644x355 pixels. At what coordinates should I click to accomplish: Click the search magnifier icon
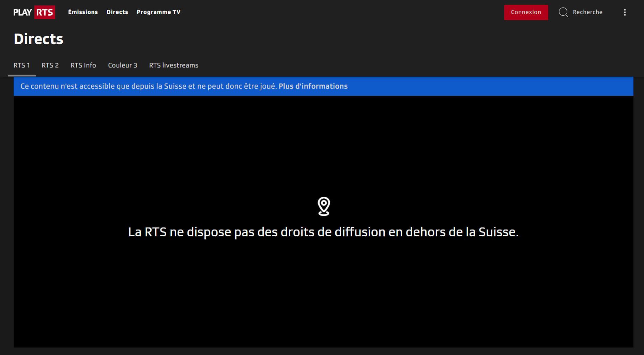click(x=564, y=12)
